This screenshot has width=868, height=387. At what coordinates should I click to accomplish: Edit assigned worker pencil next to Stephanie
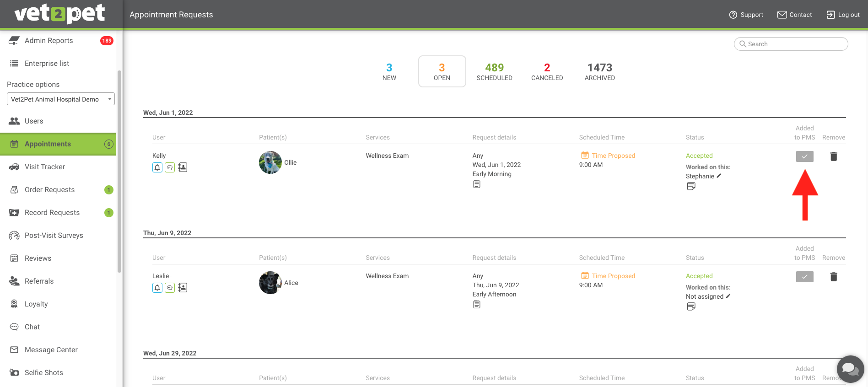point(719,176)
